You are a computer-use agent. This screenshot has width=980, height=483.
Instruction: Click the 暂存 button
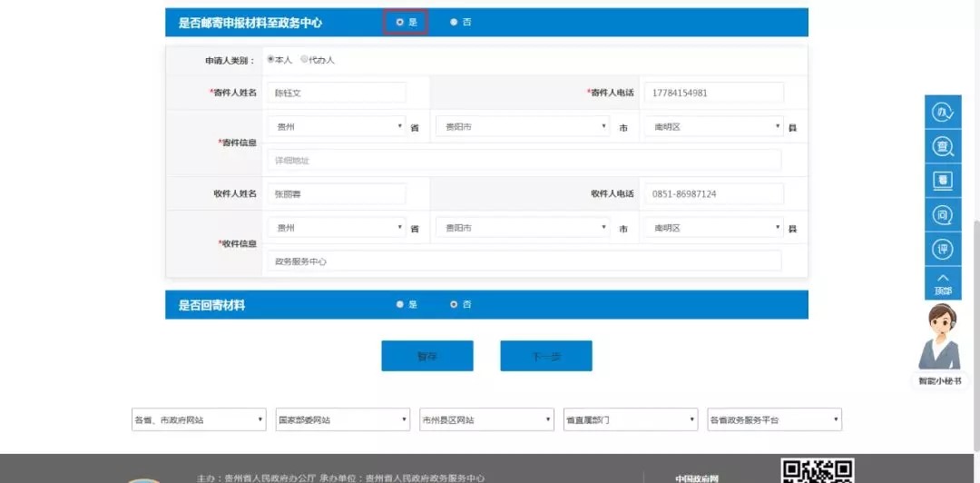pos(427,356)
